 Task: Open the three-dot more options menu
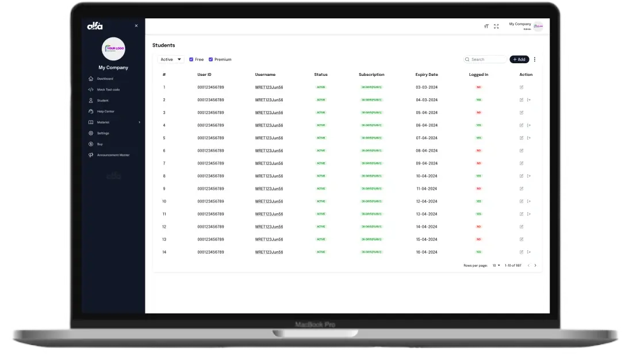click(x=535, y=59)
